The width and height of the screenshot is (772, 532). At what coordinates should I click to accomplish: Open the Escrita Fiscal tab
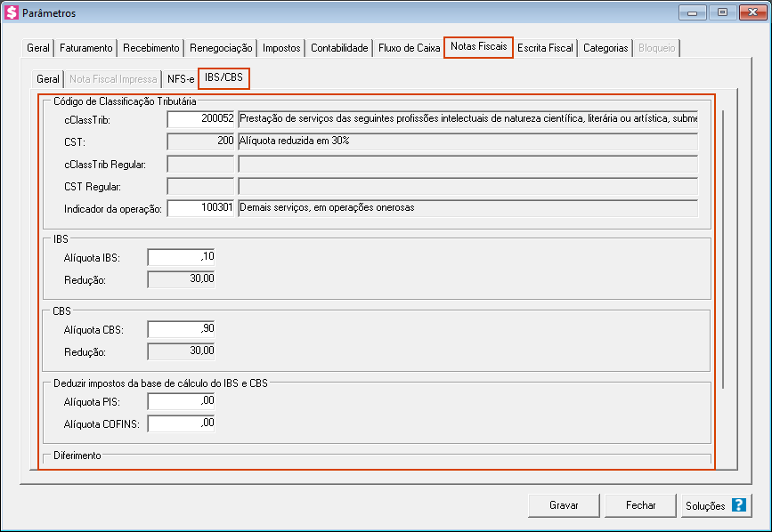pyautogui.click(x=545, y=48)
